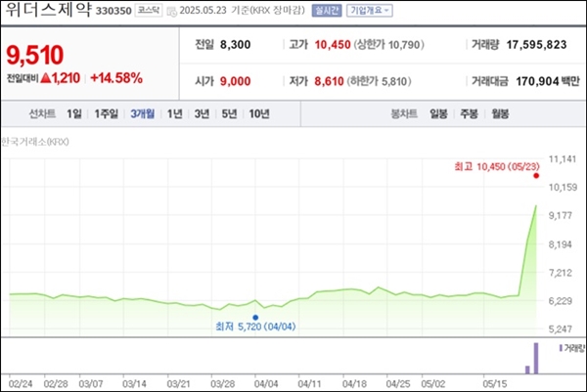Image resolution: width=587 pixels, height=392 pixels.
Task: Click the 저가 value 8,610
Action: tap(329, 81)
